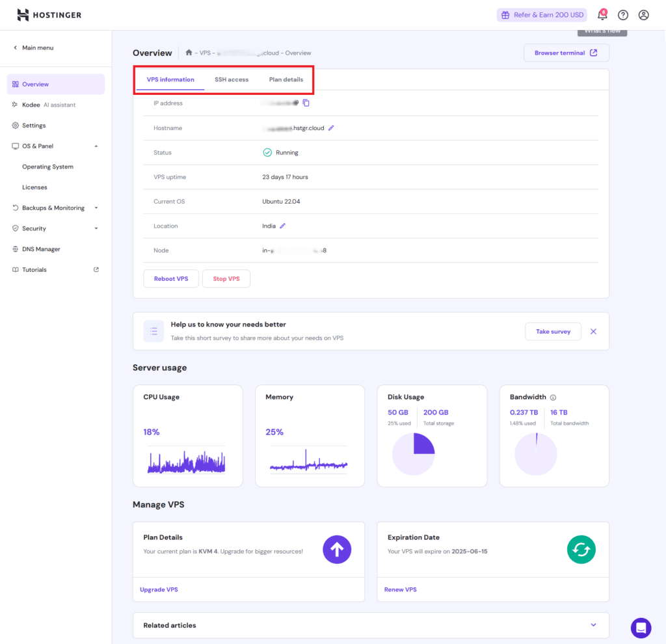Open the live chat bubble icon

pyautogui.click(x=641, y=628)
